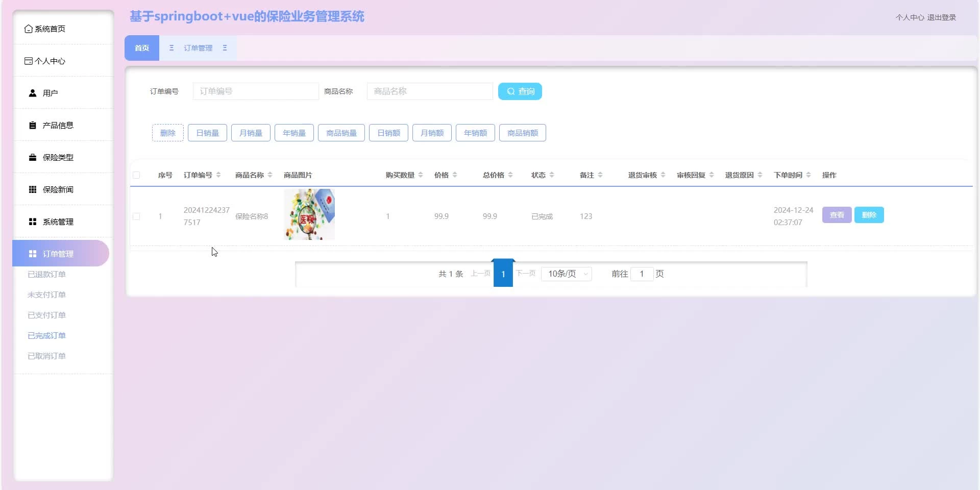Screen dimensions: 980x490
Task: Click the person icon beside 用户
Action: coord(33,93)
